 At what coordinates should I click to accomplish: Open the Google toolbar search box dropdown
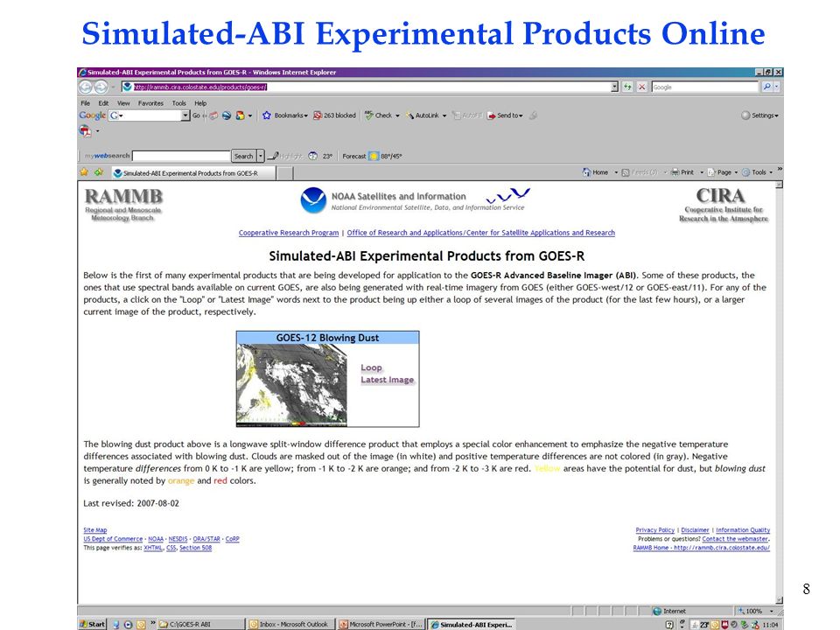coord(185,115)
